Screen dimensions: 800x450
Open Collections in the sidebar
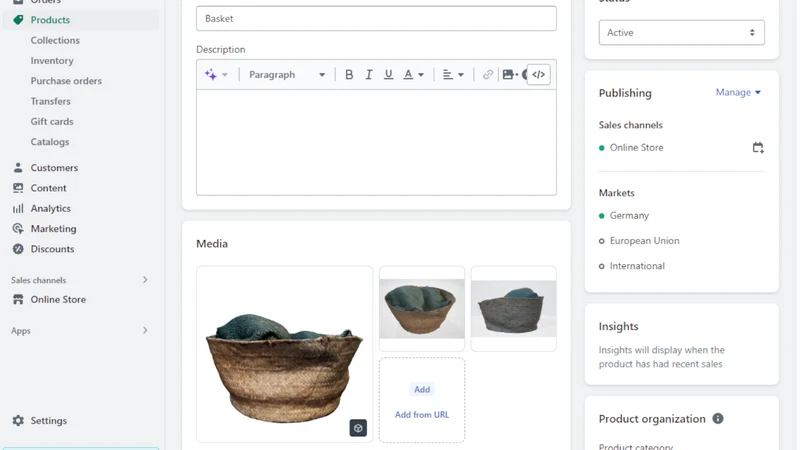[x=55, y=40]
